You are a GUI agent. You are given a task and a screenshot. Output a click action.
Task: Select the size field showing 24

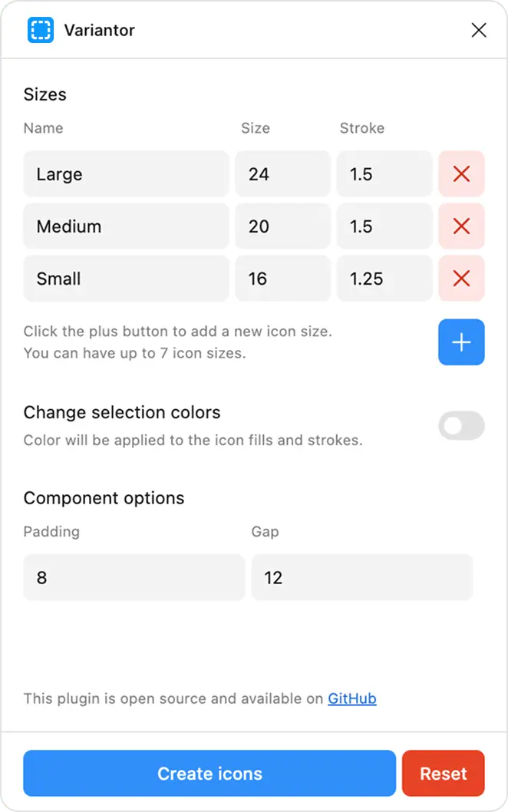(x=282, y=174)
